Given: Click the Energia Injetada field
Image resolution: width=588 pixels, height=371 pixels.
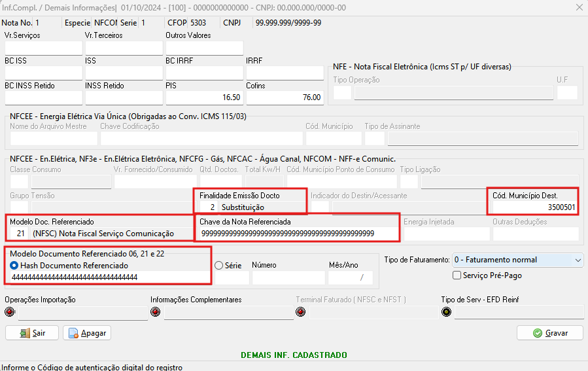Looking at the screenshot, I should (447, 234).
